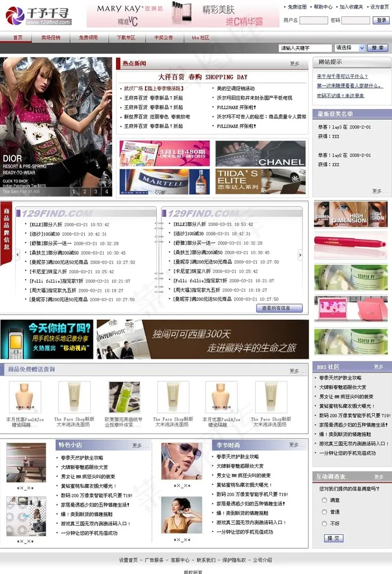This screenshot has height=574, width=392.
Task: Click 更多 in 季节时尚 header
Action: (297, 445)
